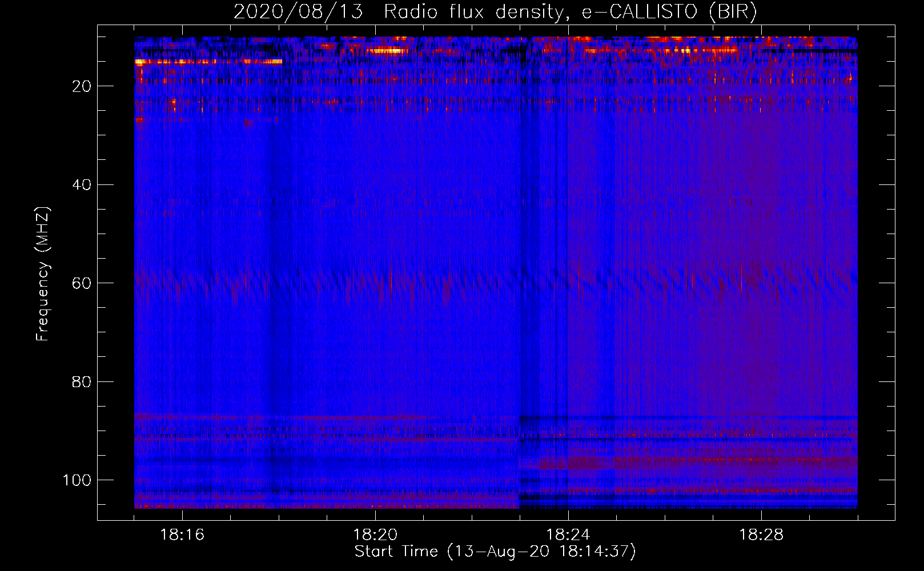The image size is (924, 571).
Task: Click the 18:28 time axis label
Action: coord(761,535)
